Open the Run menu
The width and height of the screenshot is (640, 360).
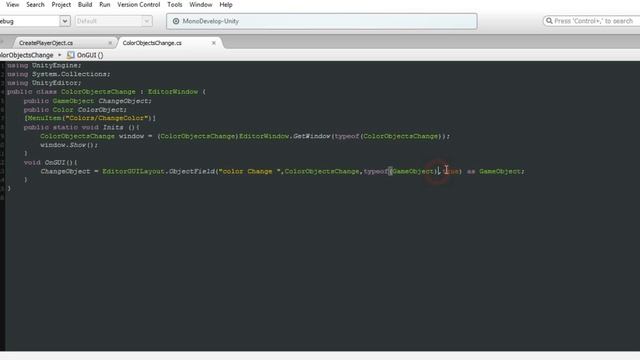click(x=105, y=5)
